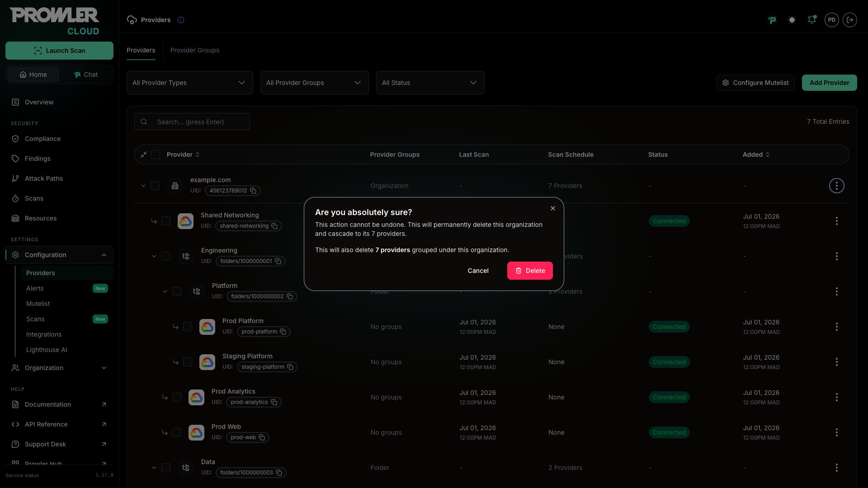Copy the folders/1000000002 UID

290,296
